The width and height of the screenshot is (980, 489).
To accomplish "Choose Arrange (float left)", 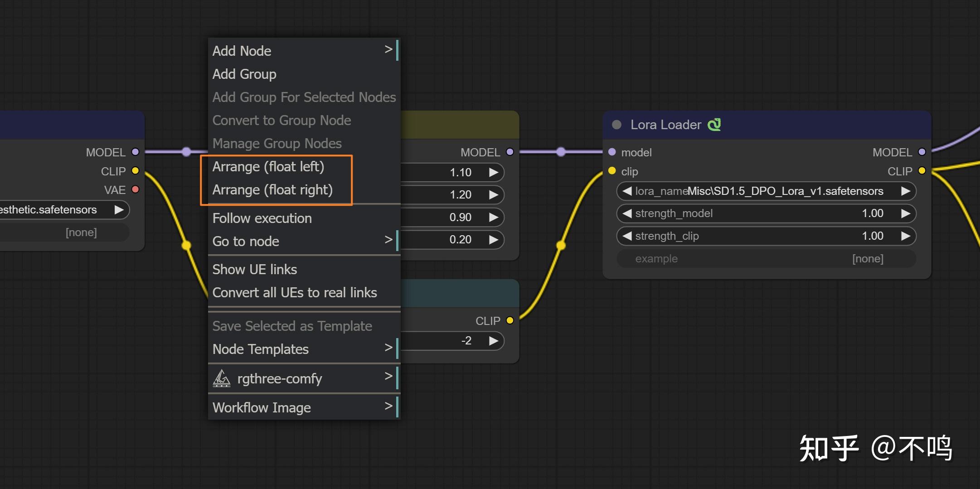I will [x=268, y=167].
